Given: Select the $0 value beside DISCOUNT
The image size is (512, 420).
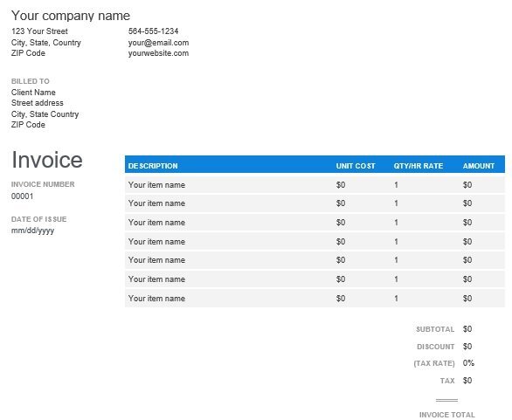Looking at the screenshot, I should [x=467, y=347].
